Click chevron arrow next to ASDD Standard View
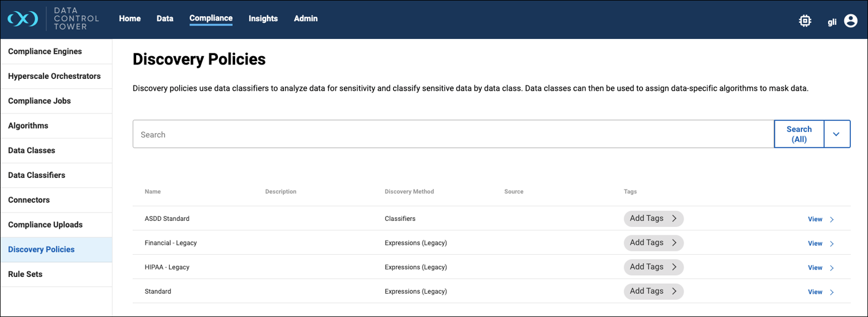Screen dimensions: 868x317 tap(832, 219)
